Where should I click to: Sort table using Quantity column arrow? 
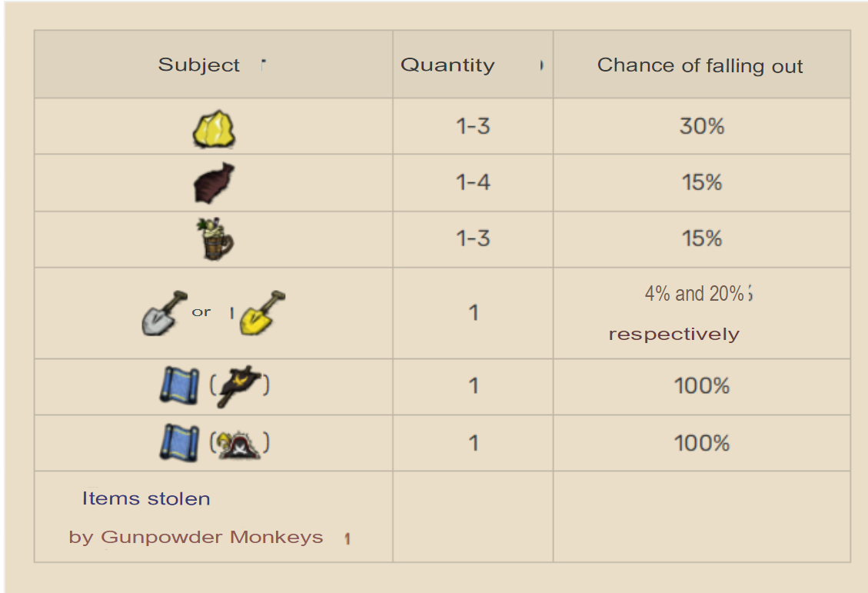[x=541, y=65]
